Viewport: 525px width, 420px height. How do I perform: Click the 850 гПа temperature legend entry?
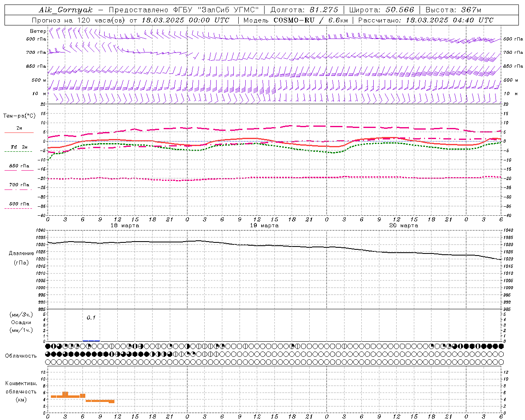tap(19, 166)
